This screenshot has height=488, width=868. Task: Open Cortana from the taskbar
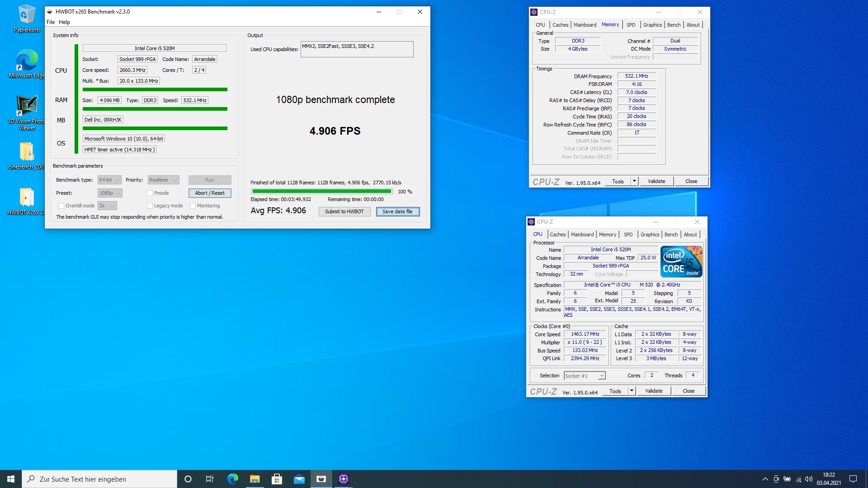click(x=188, y=479)
